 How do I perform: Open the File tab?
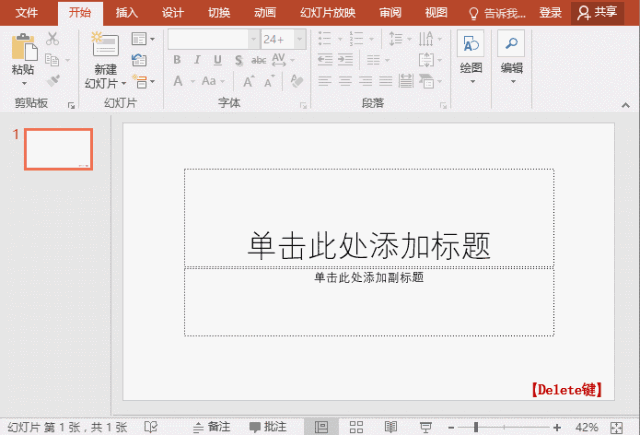click(27, 13)
